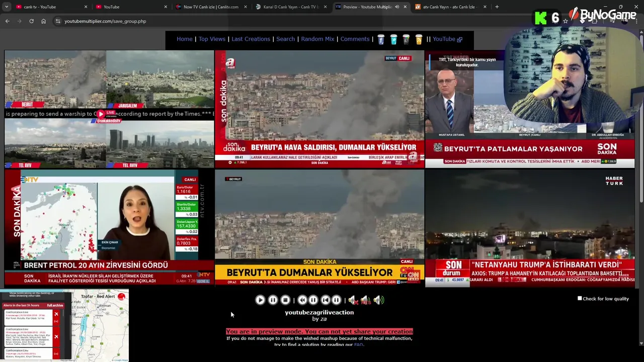Click the Beirut Jerusalem Tel Aviv multi-cam video
Screen dimensions: 644x362
point(109,109)
